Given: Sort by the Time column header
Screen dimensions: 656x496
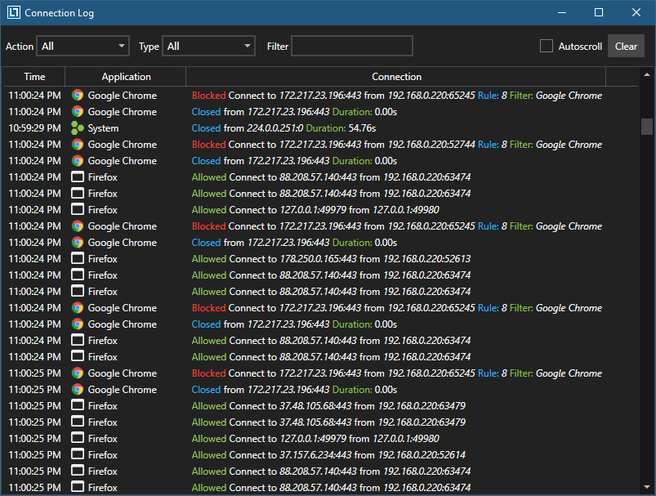Looking at the screenshot, I should (x=34, y=77).
